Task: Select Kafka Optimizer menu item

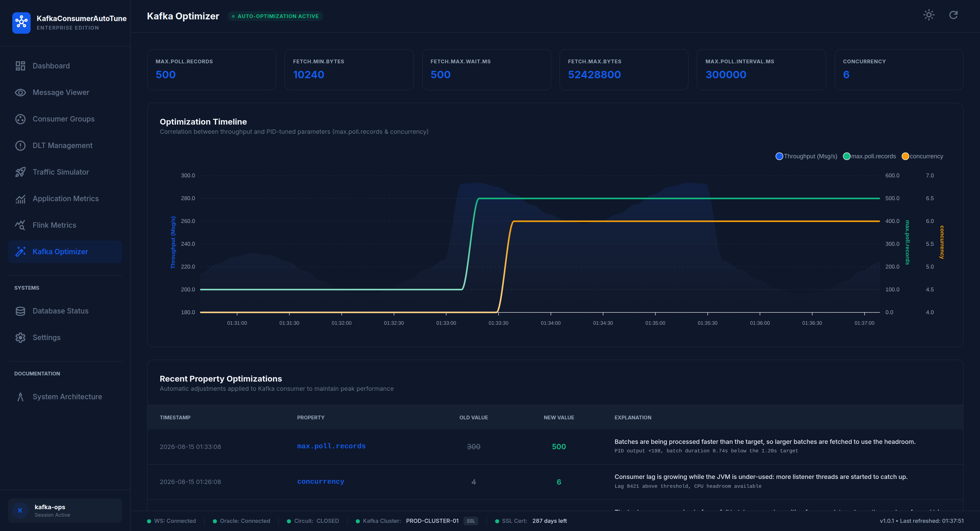Action: pos(65,252)
